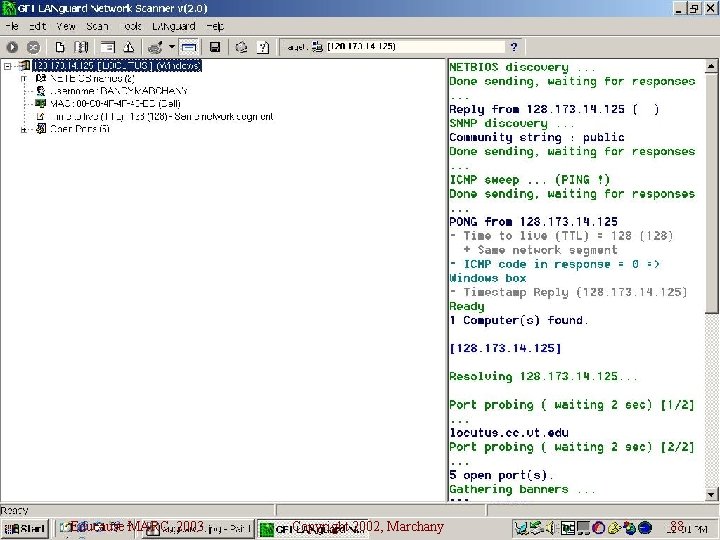Open the options window toolbar icon
720x540 pixels.
107,47
